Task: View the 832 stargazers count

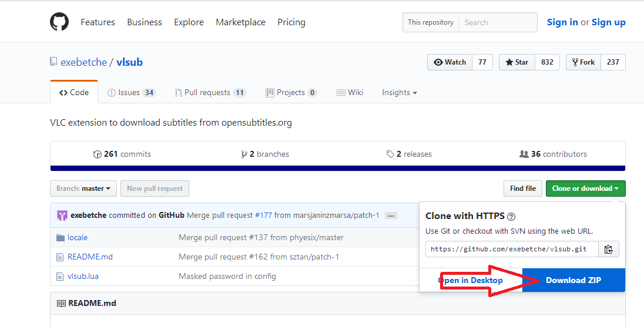Action: point(547,62)
